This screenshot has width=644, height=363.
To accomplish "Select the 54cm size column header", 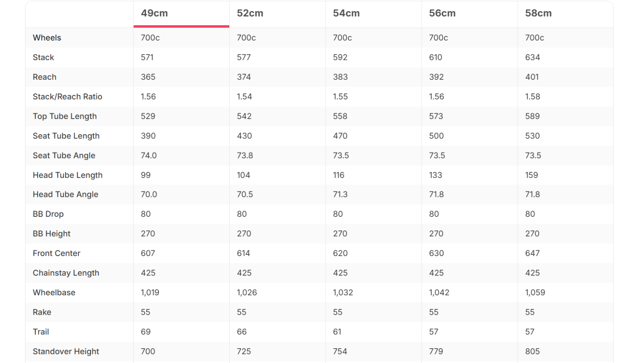I will pos(346,13).
